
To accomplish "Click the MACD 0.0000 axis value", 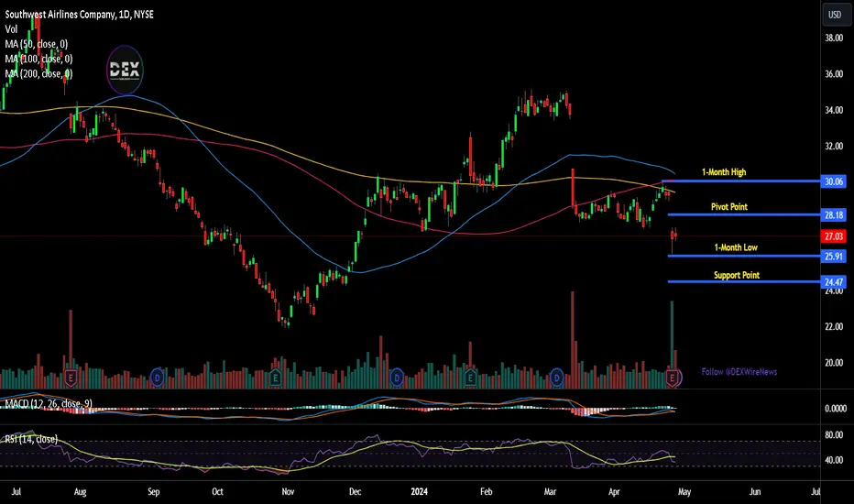I will point(835,409).
